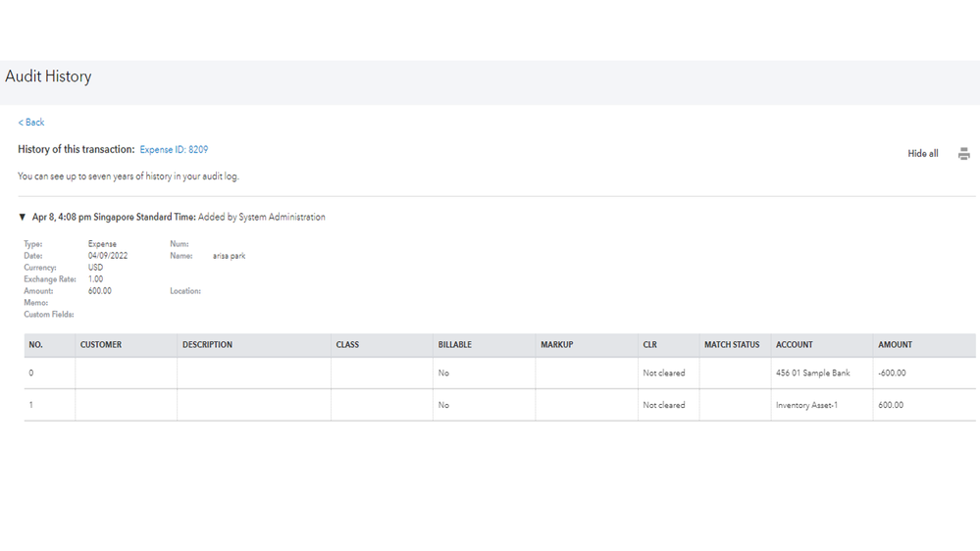This screenshot has width=980, height=551.
Task: Click the Not cleared cell in row 0
Action: click(664, 374)
